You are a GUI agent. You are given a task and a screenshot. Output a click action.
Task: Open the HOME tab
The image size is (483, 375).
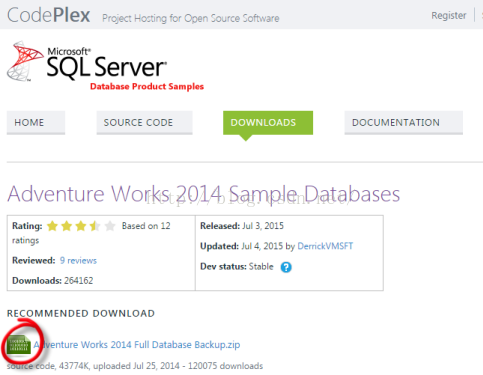tap(36, 122)
